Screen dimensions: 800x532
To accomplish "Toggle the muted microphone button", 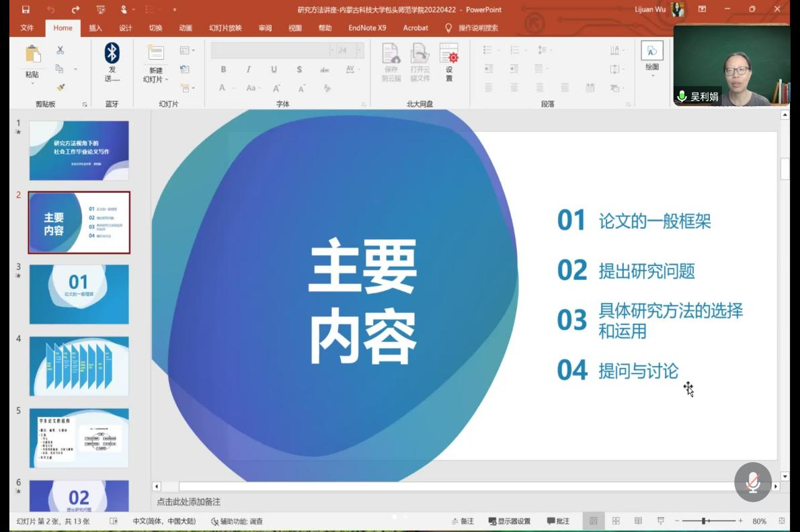I will 752,482.
